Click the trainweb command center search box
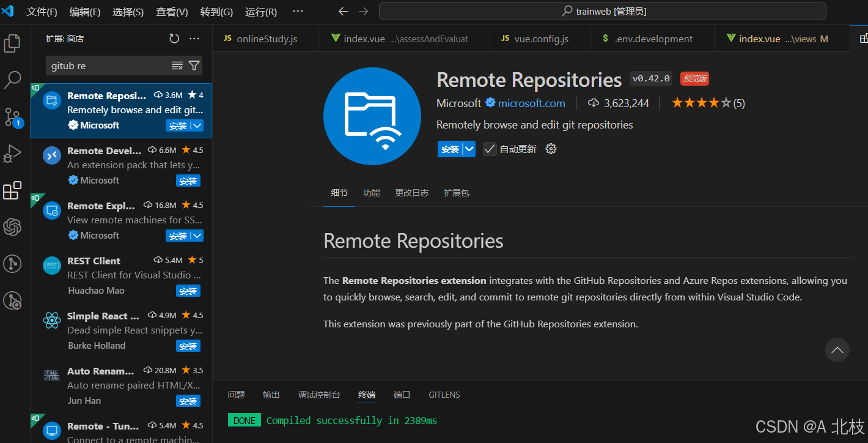The height and width of the screenshot is (443, 868). pos(604,12)
